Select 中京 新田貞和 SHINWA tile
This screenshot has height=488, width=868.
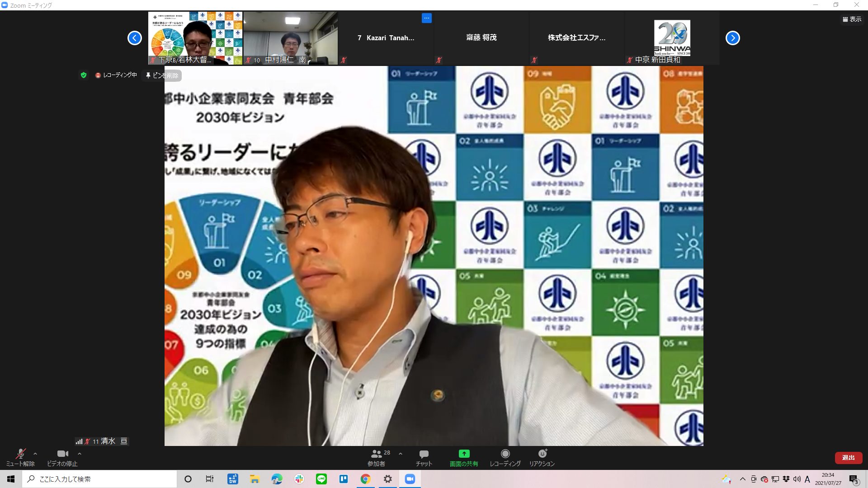[672, 38]
